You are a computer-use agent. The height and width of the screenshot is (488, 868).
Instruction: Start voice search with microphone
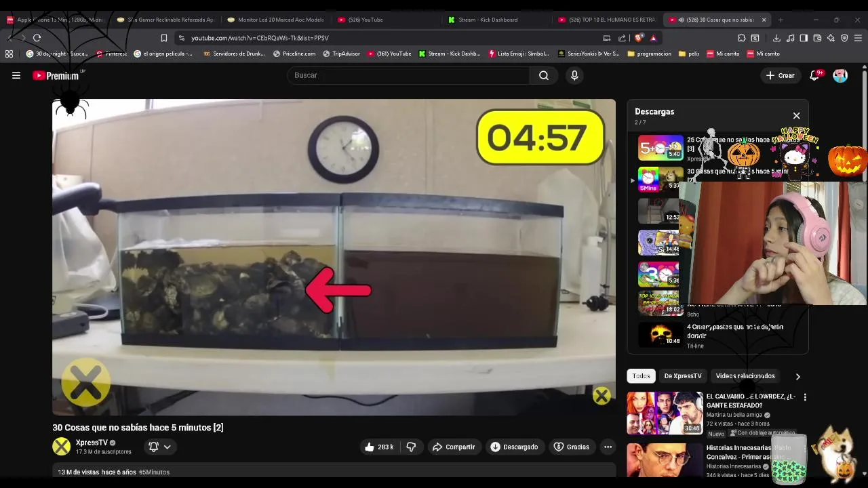click(574, 75)
